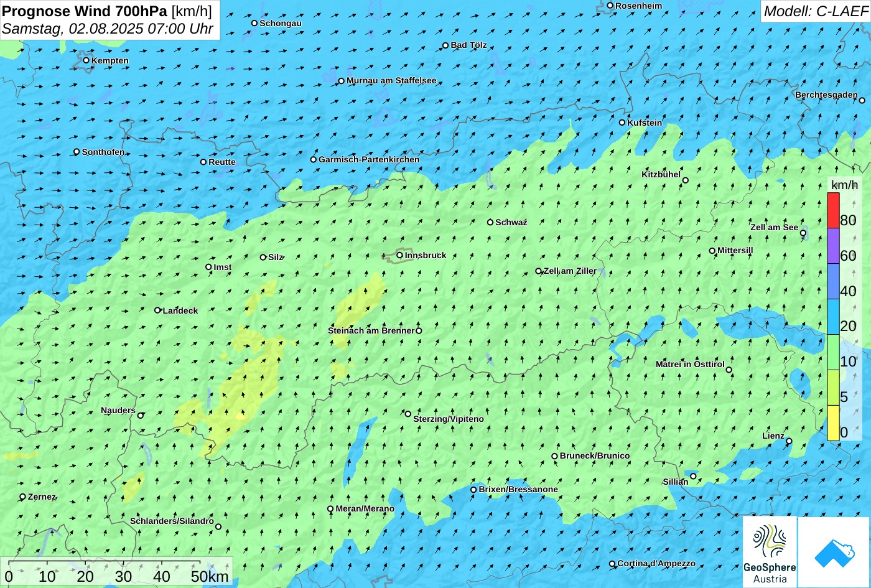Click the Bad Tölz location marker

(x=445, y=45)
